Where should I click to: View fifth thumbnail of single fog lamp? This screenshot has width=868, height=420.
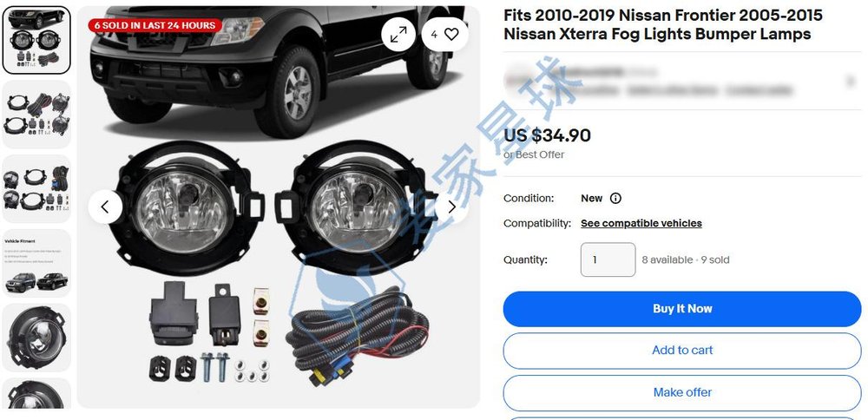(36, 338)
